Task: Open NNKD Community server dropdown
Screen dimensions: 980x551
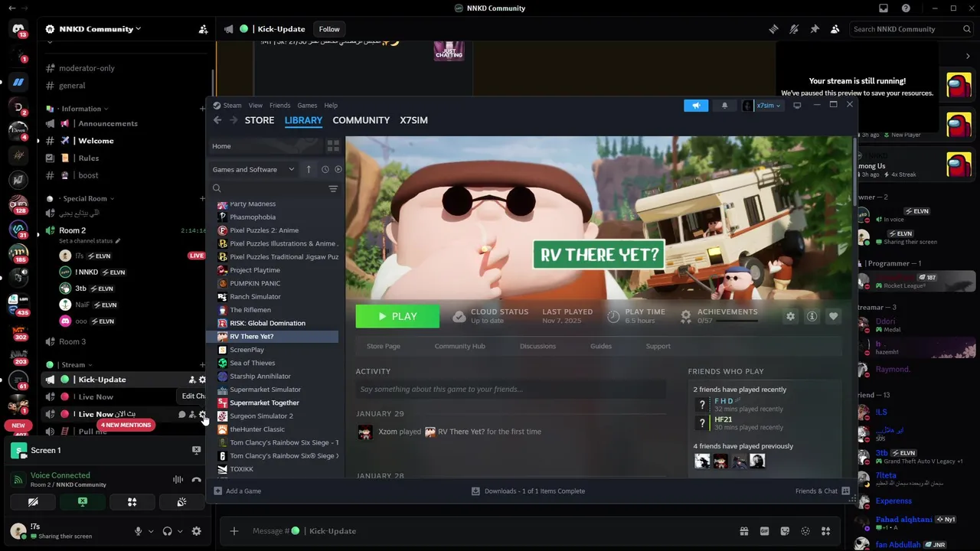Action: pos(100,29)
